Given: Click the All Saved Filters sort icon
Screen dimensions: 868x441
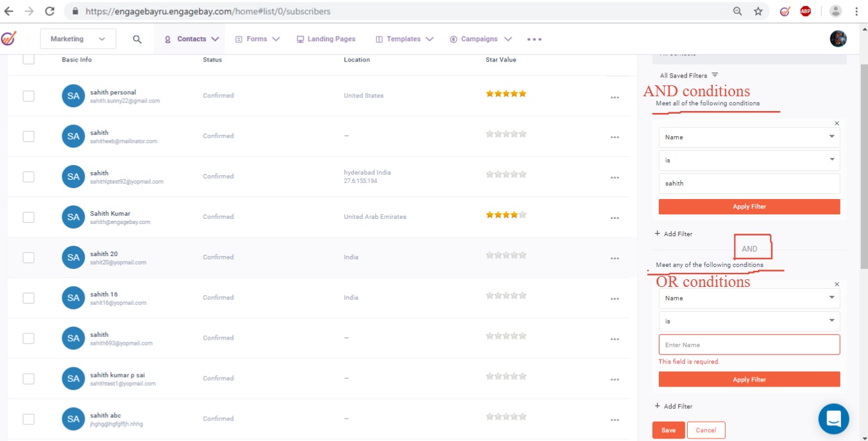Looking at the screenshot, I should click(715, 75).
